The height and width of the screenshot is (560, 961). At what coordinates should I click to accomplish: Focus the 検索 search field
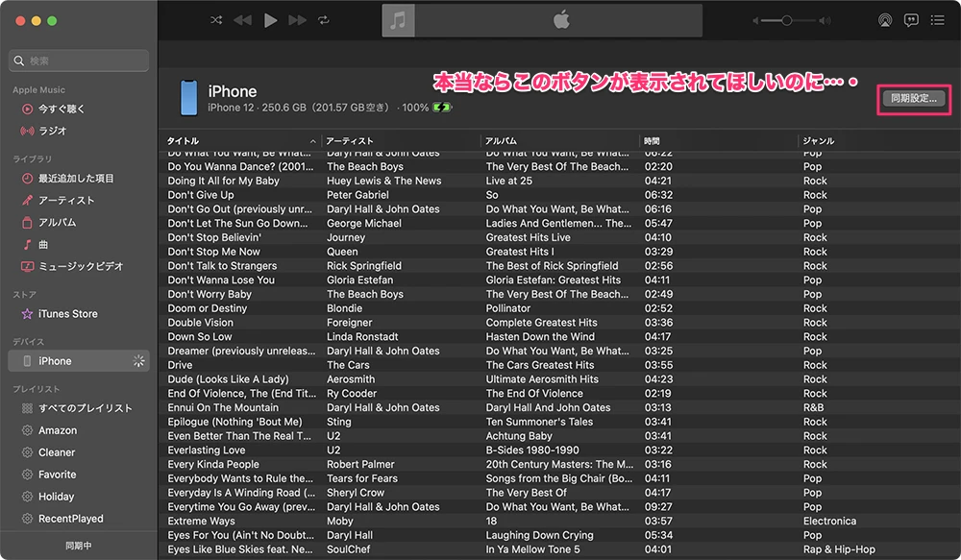click(x=79, y=61)
